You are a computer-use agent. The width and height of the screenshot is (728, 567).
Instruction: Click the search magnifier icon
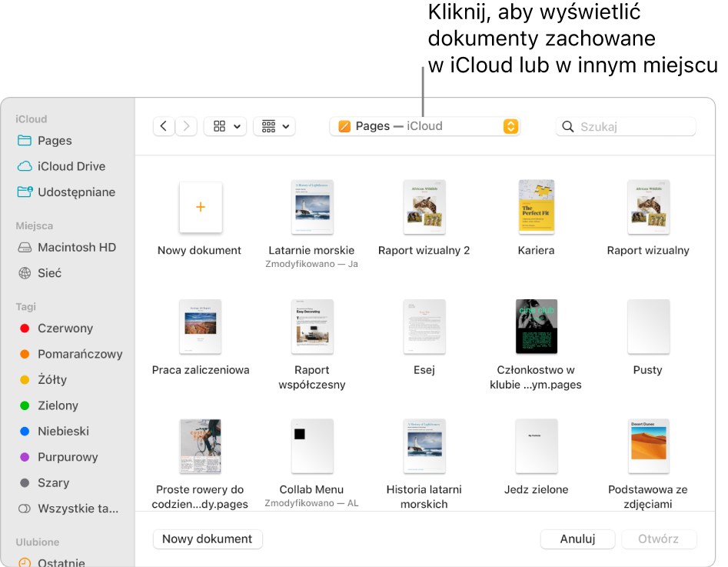click(567, 126)
